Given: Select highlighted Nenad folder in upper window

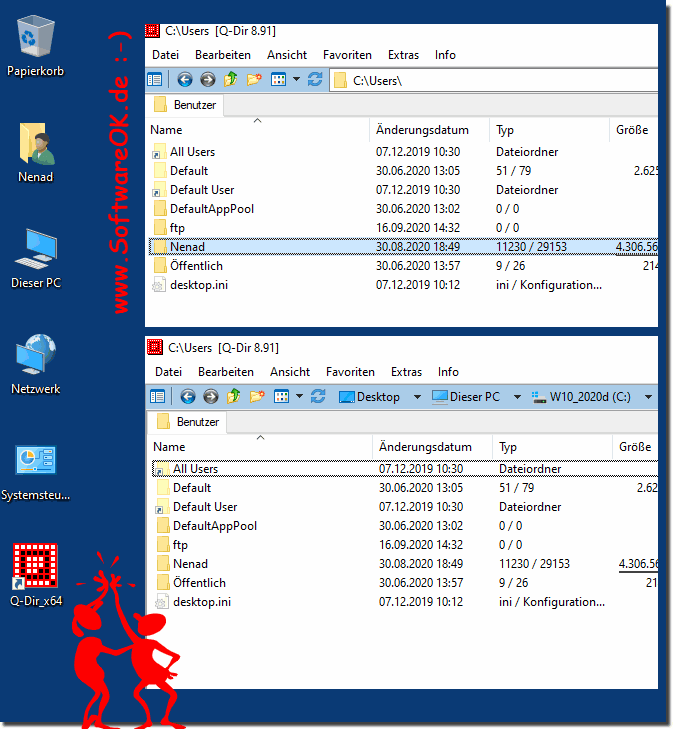Looking at the screenshot, I should (403, 247).
